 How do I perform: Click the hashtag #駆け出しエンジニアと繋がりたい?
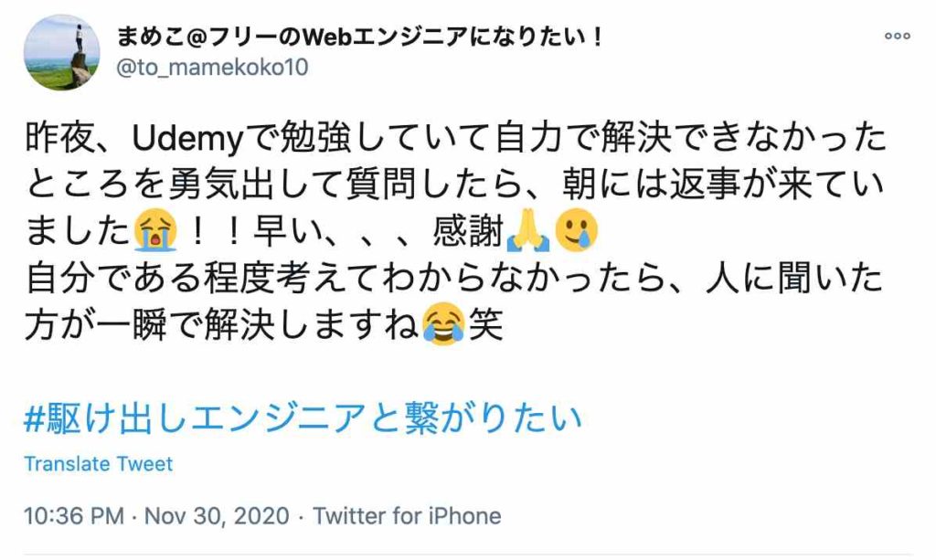tap(303, 417)
